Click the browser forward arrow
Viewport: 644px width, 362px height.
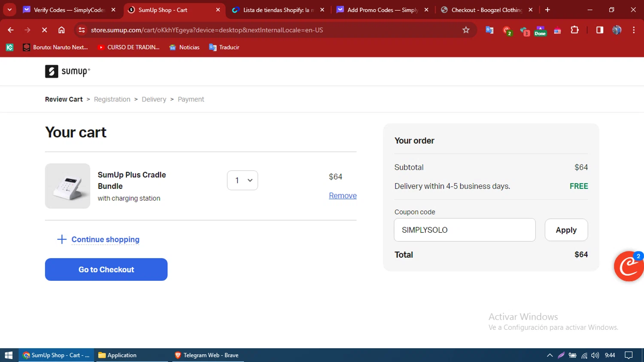pos(27,30)
